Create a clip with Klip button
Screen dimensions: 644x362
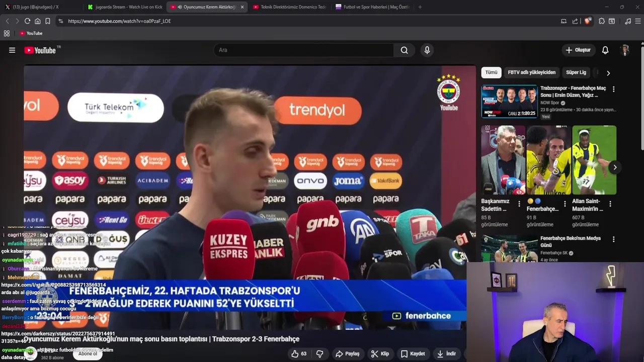[380, 354]
